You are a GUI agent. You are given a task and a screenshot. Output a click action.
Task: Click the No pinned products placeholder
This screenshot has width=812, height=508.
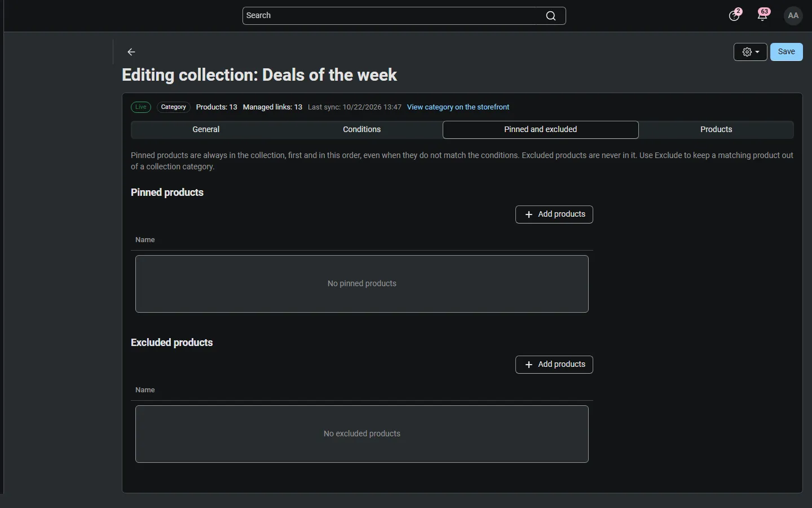pyautogui.click(x=362, y=284)
